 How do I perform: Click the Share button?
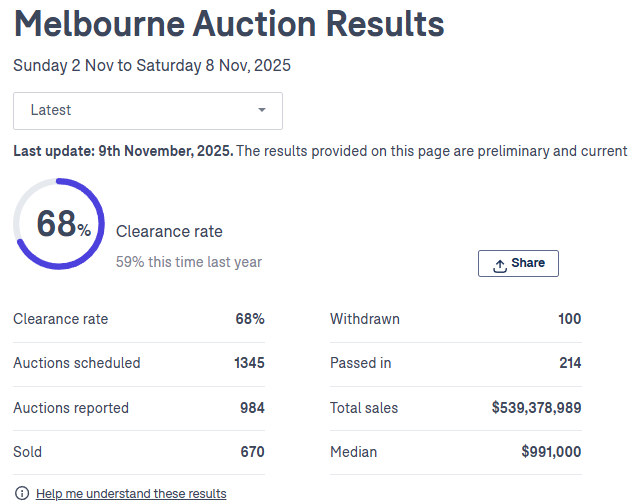click(518, 263)
